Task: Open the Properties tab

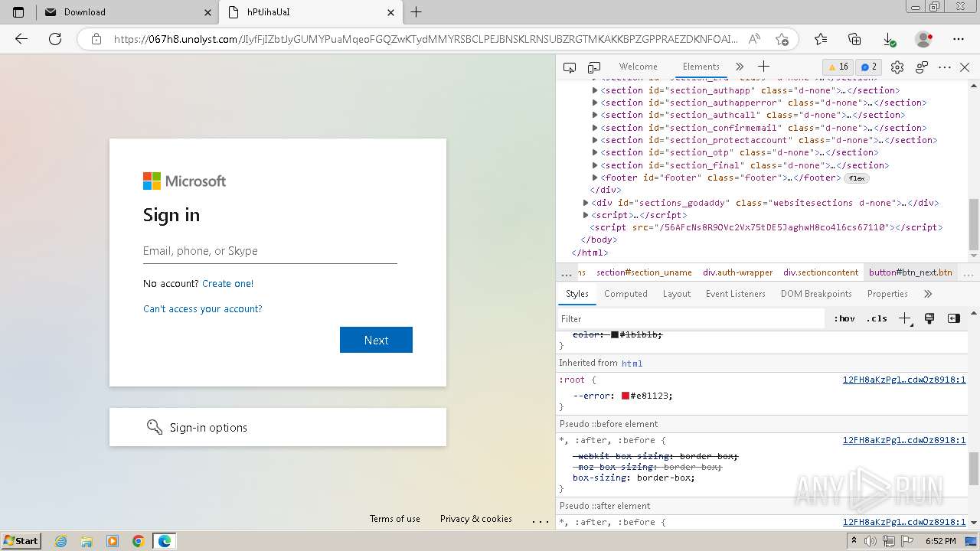Action: point(887,294)
